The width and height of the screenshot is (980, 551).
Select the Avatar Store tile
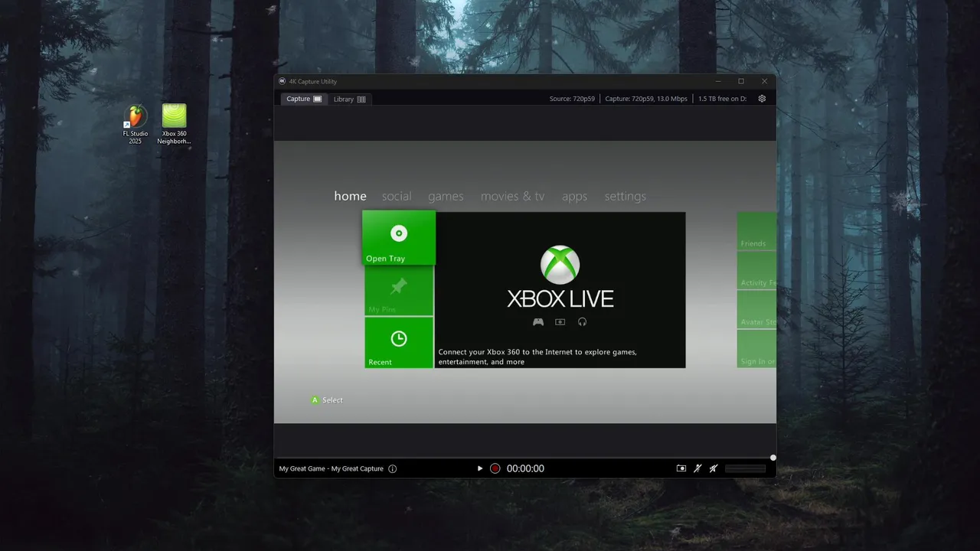tap(756, 309)
